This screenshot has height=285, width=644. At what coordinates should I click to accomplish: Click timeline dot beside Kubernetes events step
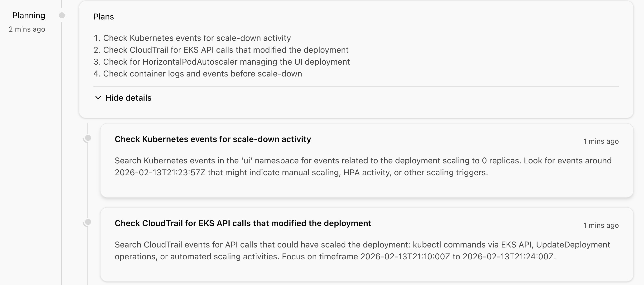click(x=88, y=138)
